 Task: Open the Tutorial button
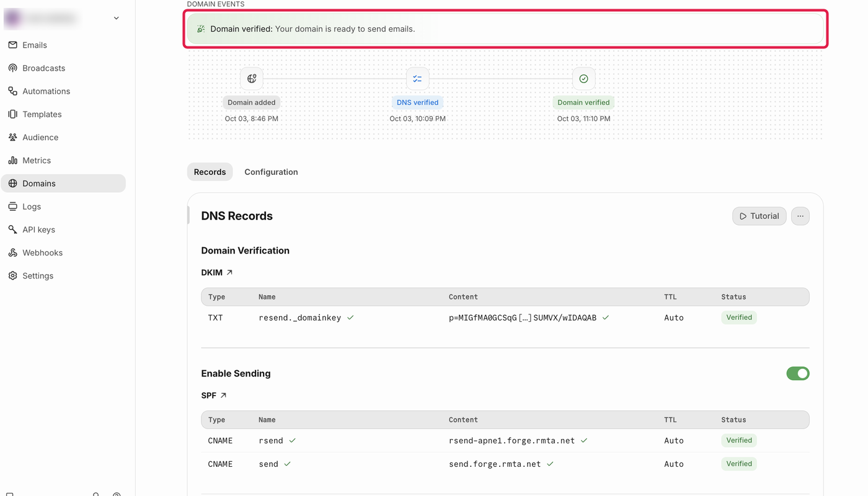pyautogui.click(x=759, y=216)
